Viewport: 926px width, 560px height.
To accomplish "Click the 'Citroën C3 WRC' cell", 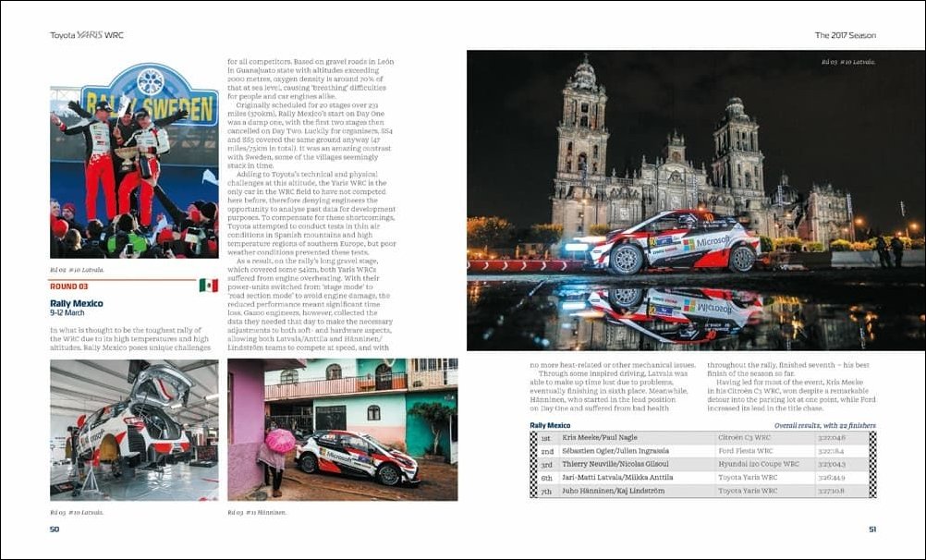I will [744, 438].
